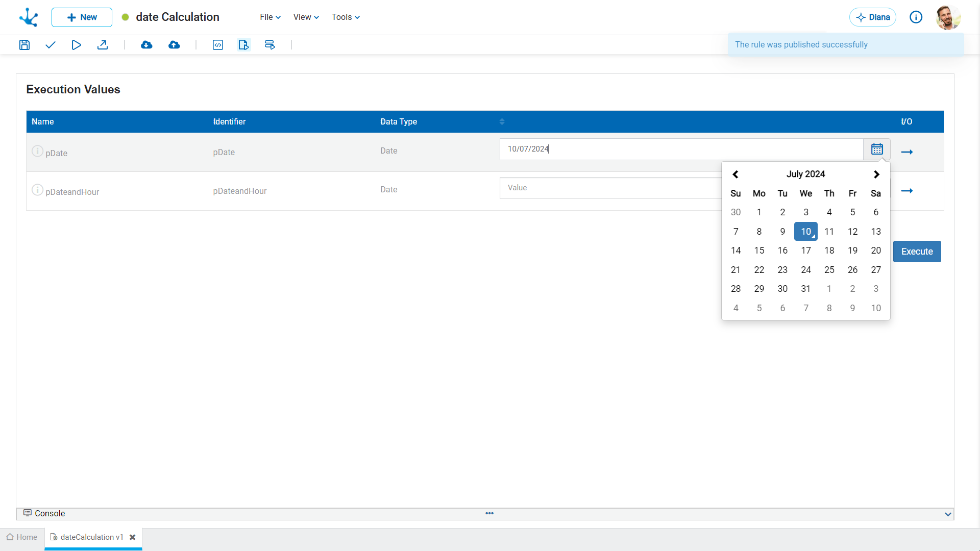The height and width of the screenshot is (551, 980).
Task: Click the Execute button
Action: [917, 252]
